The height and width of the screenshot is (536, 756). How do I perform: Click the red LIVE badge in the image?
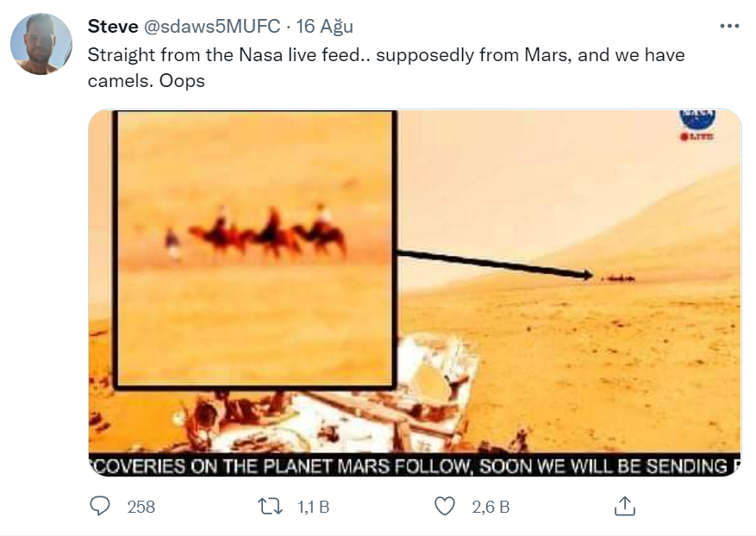click(697, 136)
